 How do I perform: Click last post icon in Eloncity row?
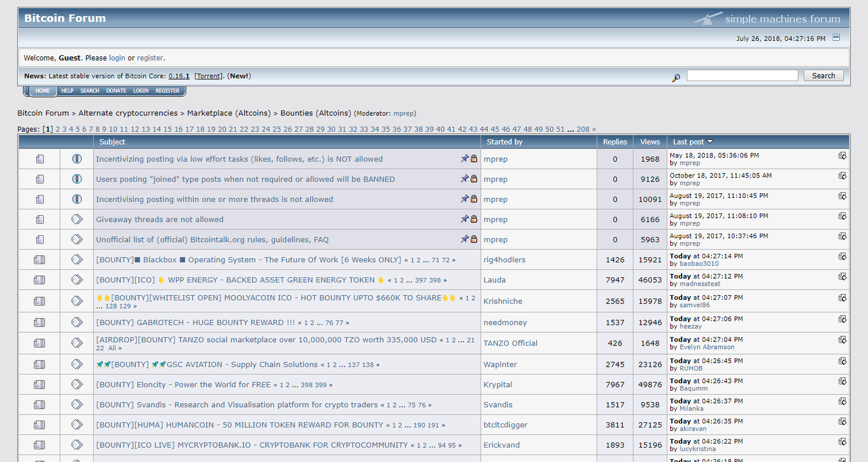tap(843, 381)
